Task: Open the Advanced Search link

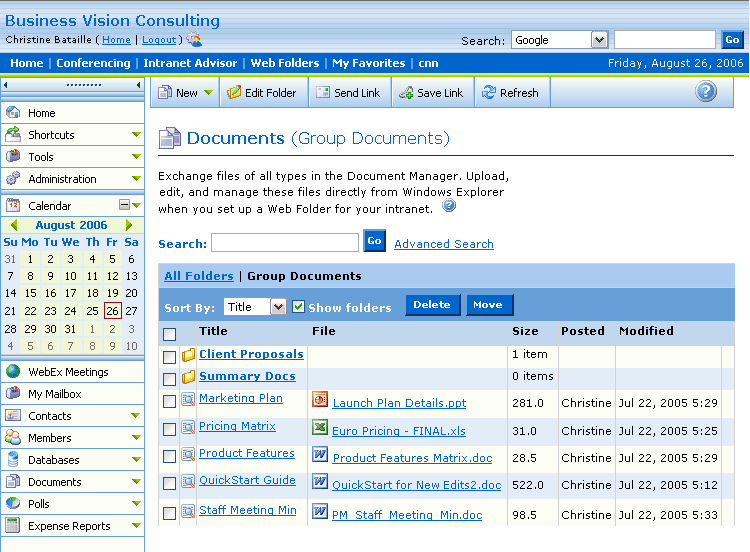Action: click(443, 244)
